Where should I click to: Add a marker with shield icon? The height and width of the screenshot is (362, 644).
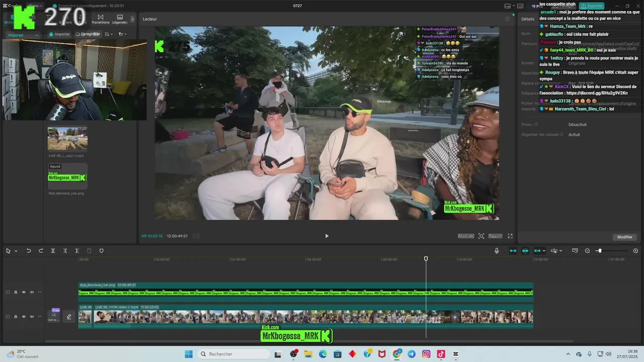click(x=101, y=251)
